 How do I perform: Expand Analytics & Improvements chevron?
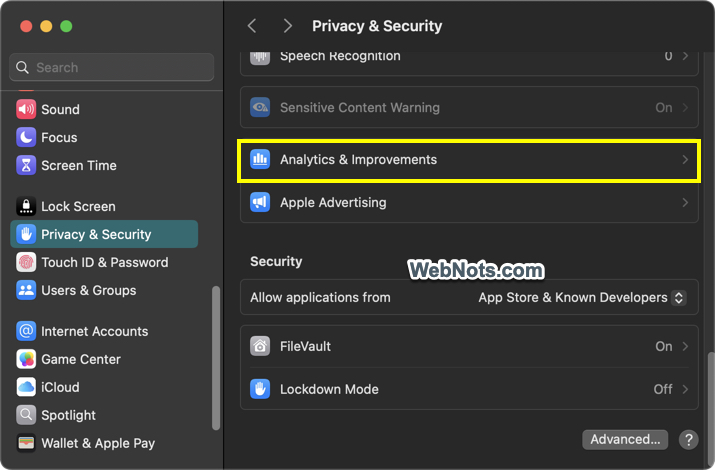point(685,160)
